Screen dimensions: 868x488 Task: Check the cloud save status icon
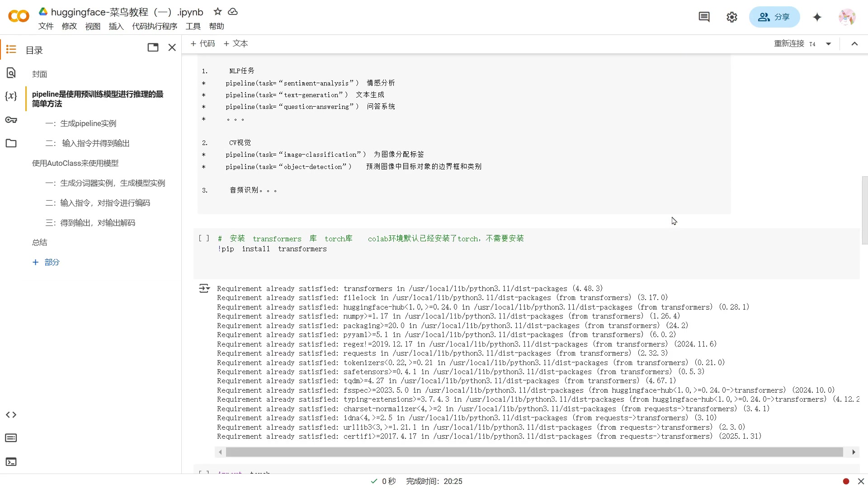(233, 12)
